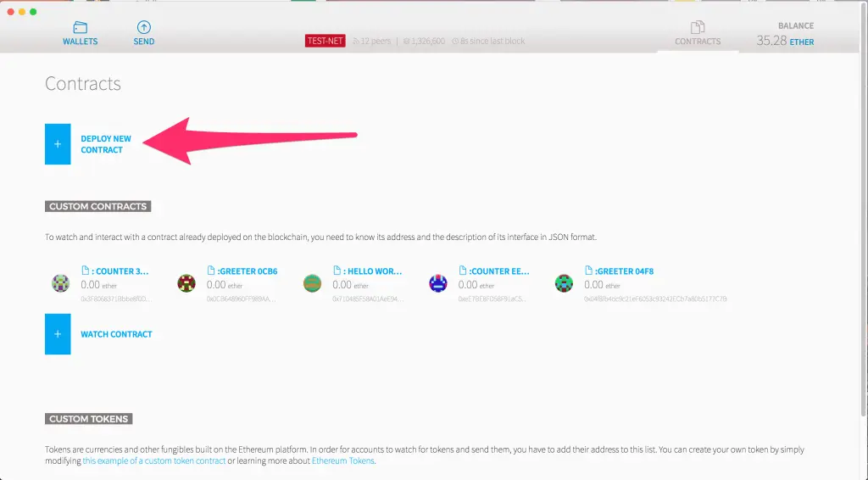Image resolution: width=868 pixels, height=480 pixels.
Task: Click the '12 peers' status text
Action: click(376, 41)
